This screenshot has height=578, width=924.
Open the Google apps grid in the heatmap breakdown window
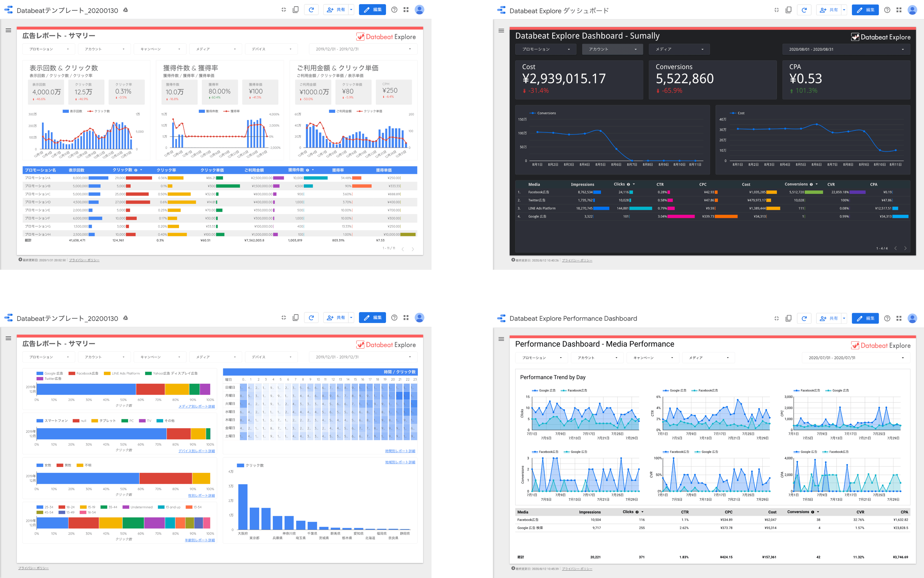pos(406,317)
